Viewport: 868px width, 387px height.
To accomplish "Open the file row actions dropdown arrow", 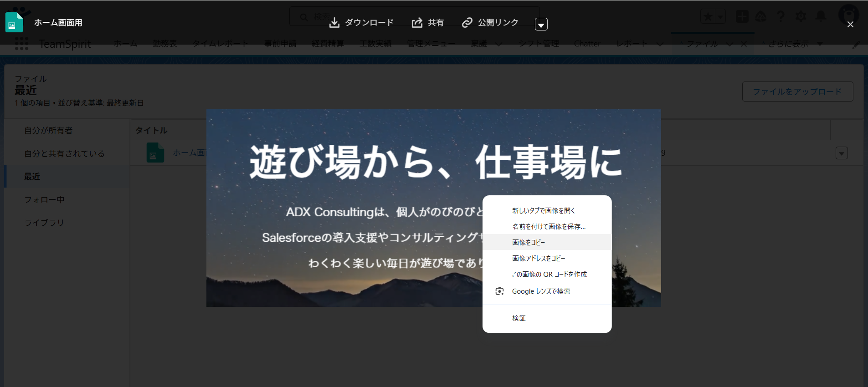I will [842, 153].
